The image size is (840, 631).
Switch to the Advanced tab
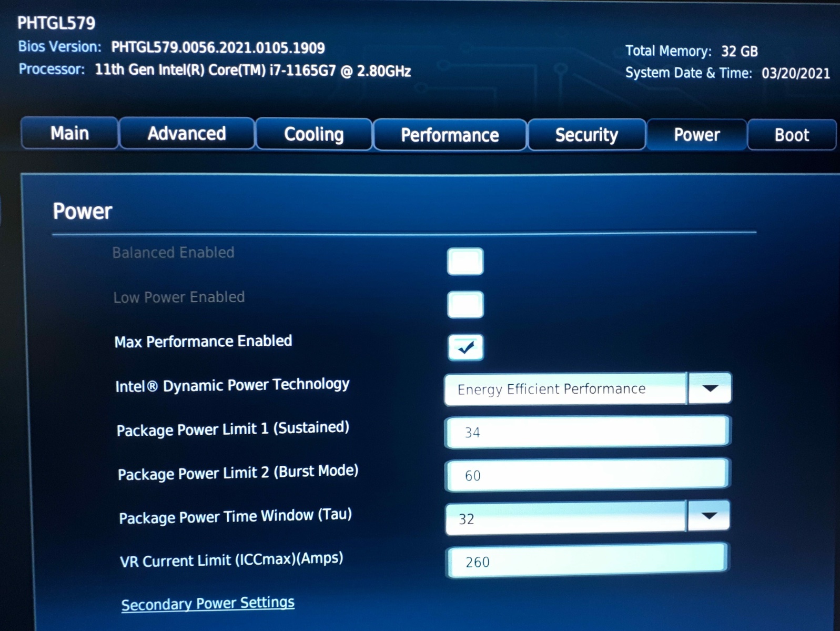point(187,134)
